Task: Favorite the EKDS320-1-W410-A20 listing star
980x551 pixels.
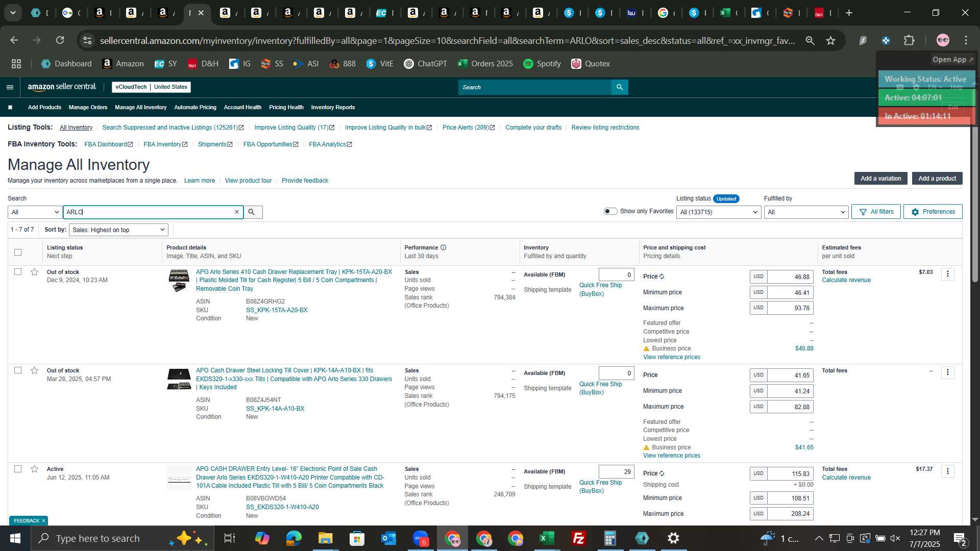Action: pyautogui.click(x=34, y=469)
